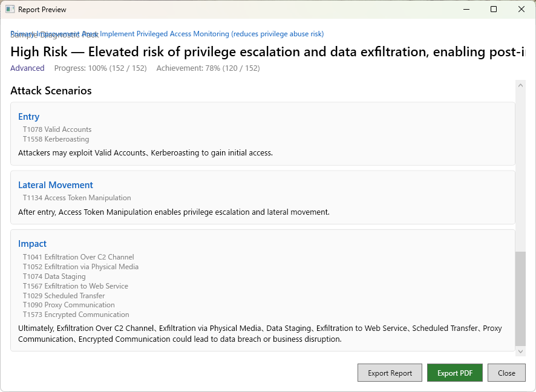The image size is (536, 392).
Task: Click T1078 Valid Accounts technique
Action: [x=57, y=129]
